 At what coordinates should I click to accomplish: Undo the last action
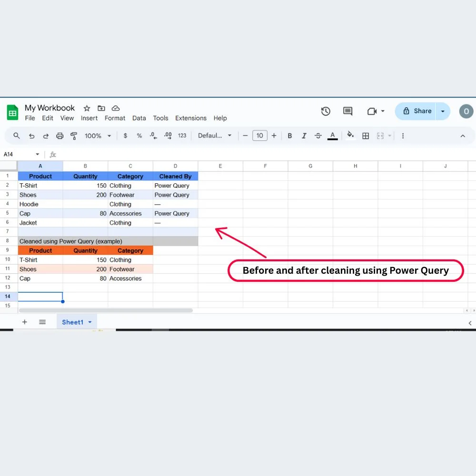(x=31, y=136)
